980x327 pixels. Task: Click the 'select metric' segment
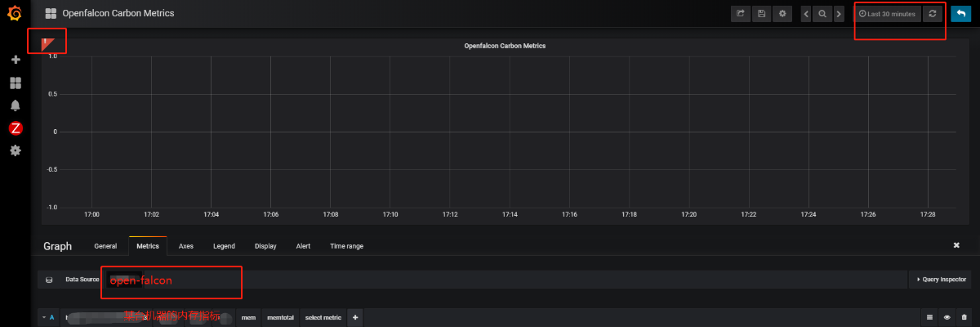(323, 317)
